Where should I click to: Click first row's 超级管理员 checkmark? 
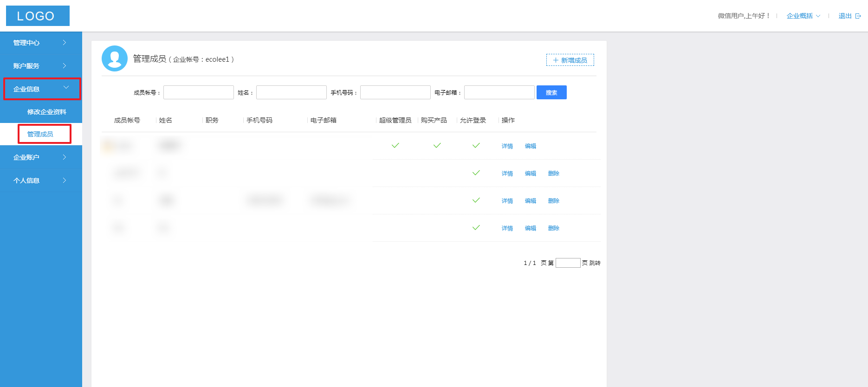pyautogui.click(x=395, y=146)
